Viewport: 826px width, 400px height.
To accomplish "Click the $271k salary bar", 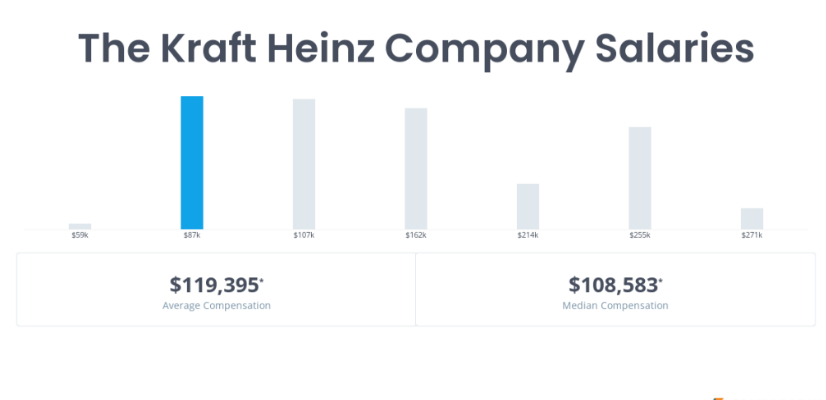I will (x=752, y=218).
